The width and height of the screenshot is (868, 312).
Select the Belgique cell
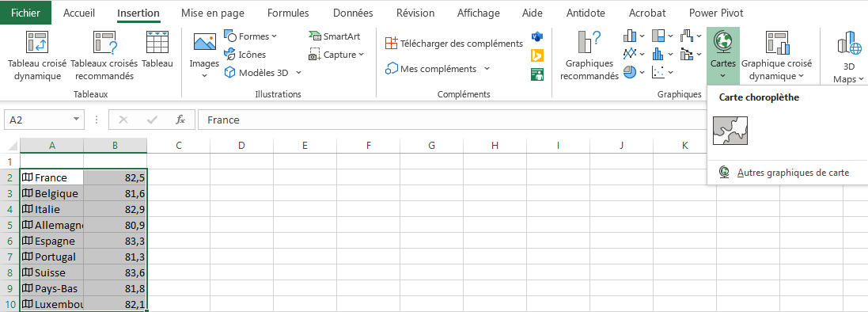tap(51, 193)
